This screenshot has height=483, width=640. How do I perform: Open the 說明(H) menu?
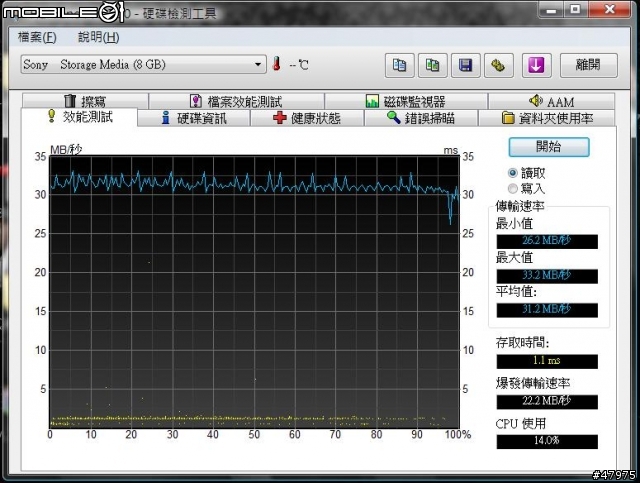[x=98, y=37]
